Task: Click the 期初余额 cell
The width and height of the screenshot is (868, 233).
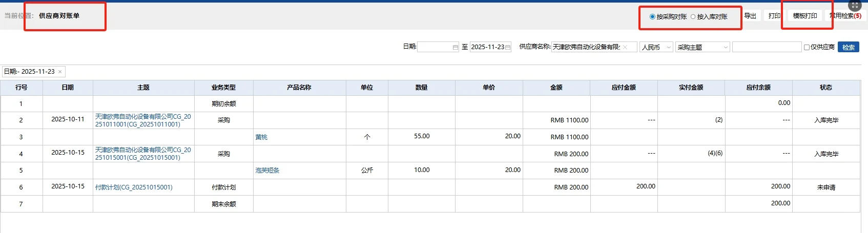Action: (224, 104)
